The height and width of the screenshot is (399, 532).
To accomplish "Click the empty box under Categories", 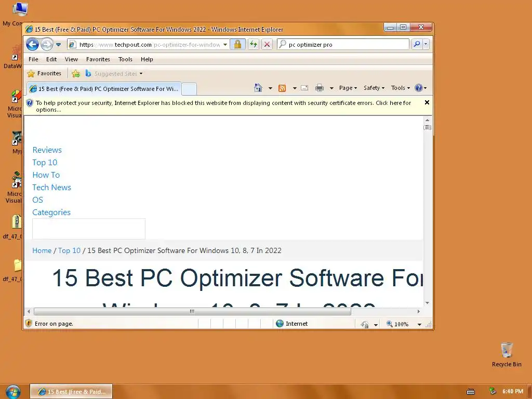I will 88,229.
